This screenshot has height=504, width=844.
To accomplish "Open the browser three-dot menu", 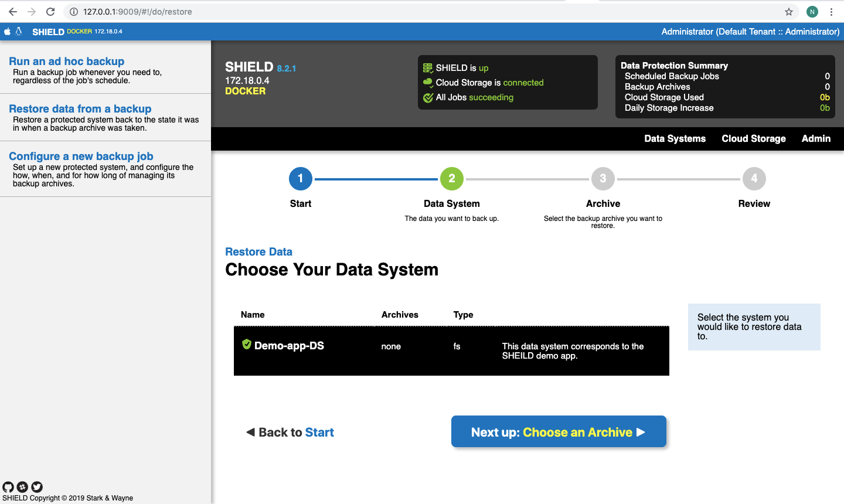I will pos(831,12).
